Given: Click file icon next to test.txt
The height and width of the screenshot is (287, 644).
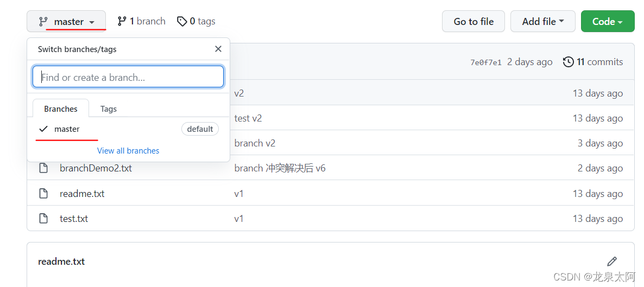Looking at the screenshot, I should [x=43, y=219].
